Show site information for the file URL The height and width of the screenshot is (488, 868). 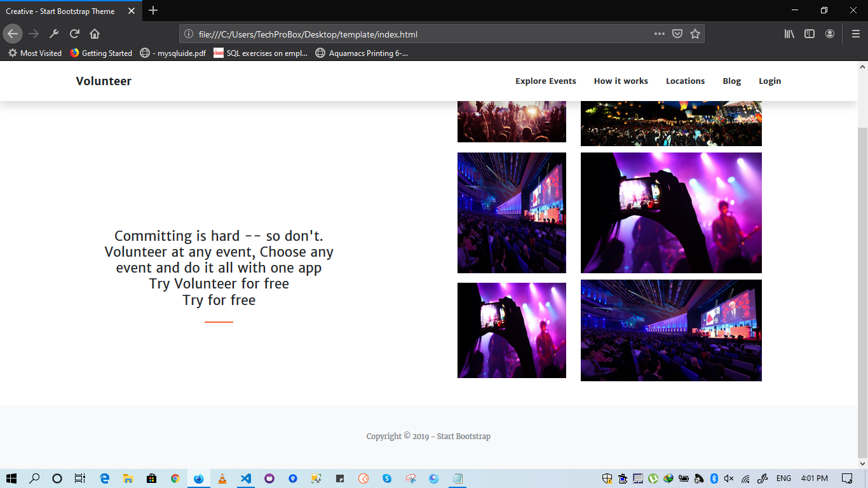coord(188,34)
